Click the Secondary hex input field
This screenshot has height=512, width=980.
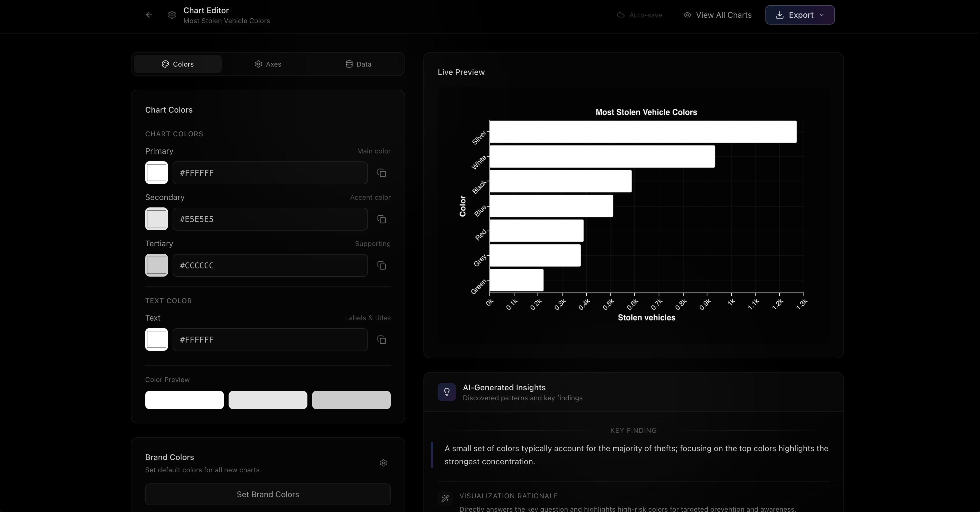[x=270, y=219]
